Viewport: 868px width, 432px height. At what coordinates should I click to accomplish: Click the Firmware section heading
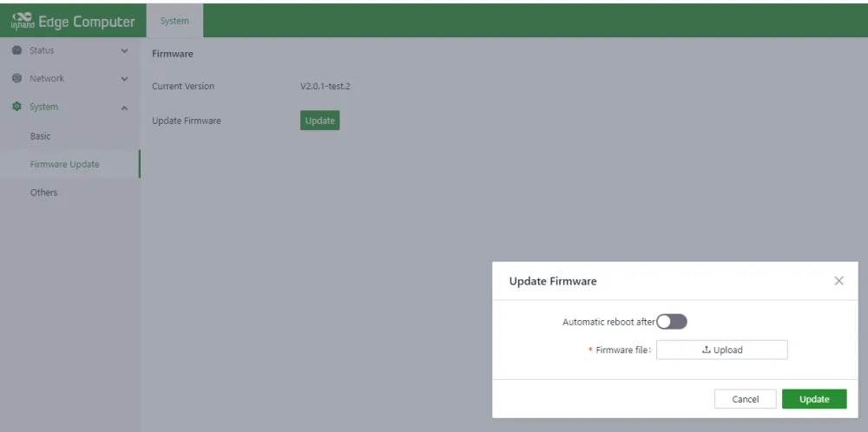point(173,54)
